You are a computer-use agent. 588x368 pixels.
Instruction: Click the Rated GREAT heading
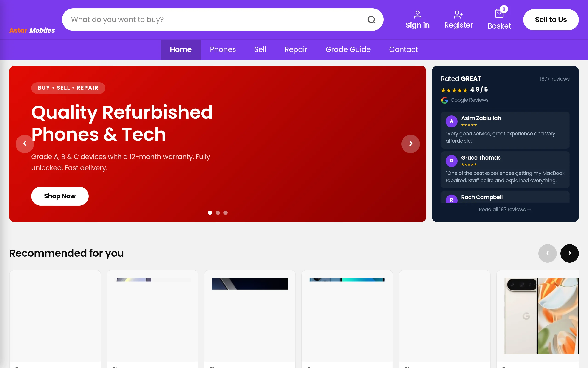click(461, 79)
